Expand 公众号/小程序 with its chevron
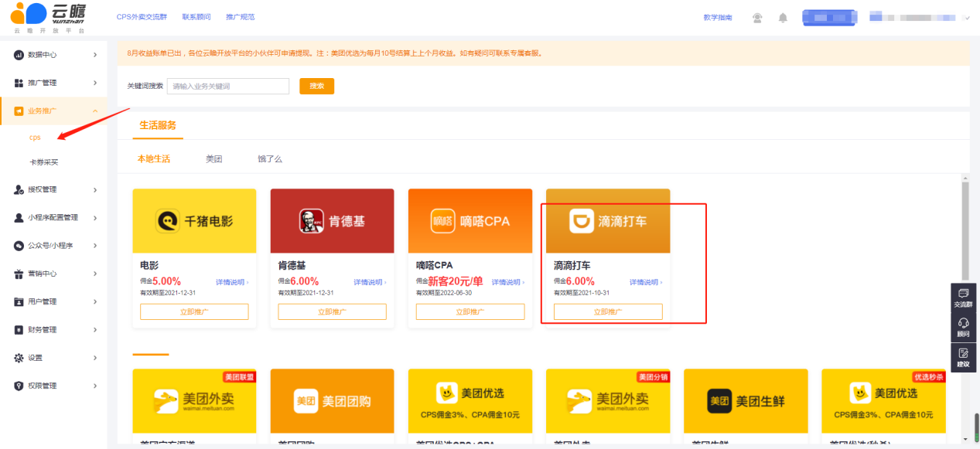 [95, 246]
